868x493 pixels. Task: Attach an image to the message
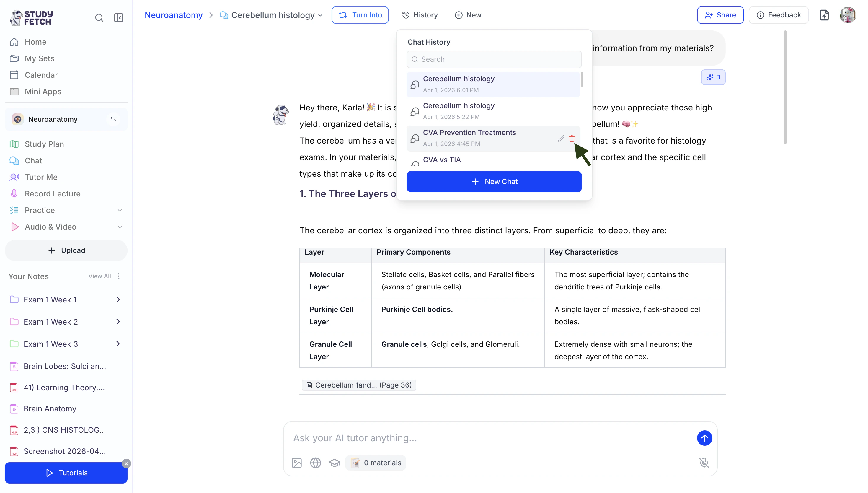(296, 463)
